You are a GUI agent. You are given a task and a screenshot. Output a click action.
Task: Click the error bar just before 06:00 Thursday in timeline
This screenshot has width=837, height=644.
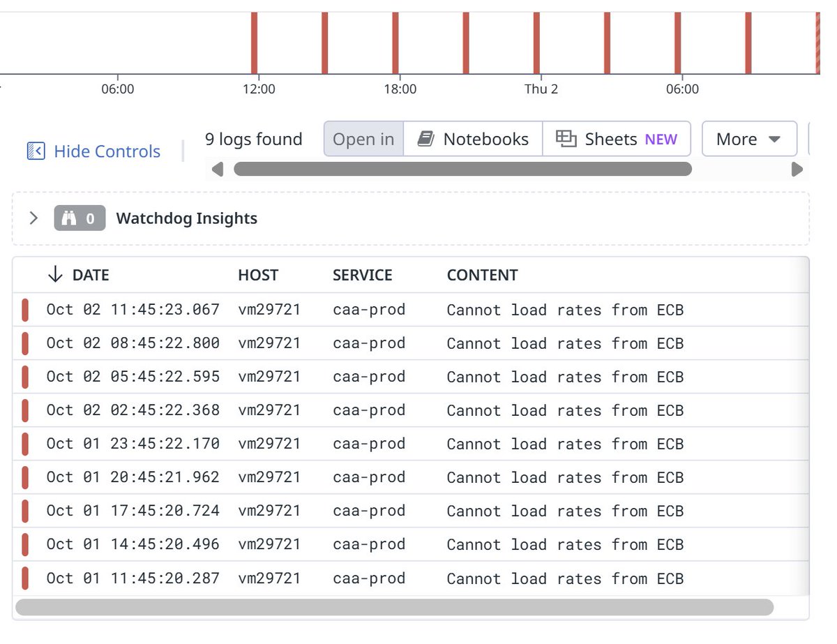tap(677, 43)
